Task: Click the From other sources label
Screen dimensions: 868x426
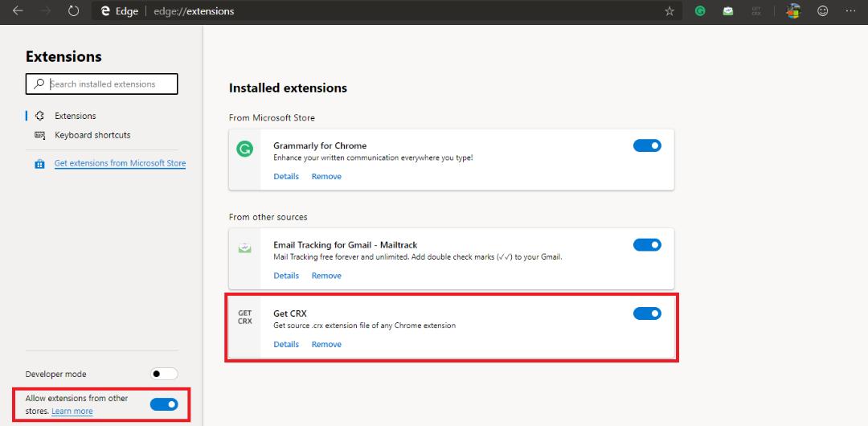Action: tap(268, 217)
